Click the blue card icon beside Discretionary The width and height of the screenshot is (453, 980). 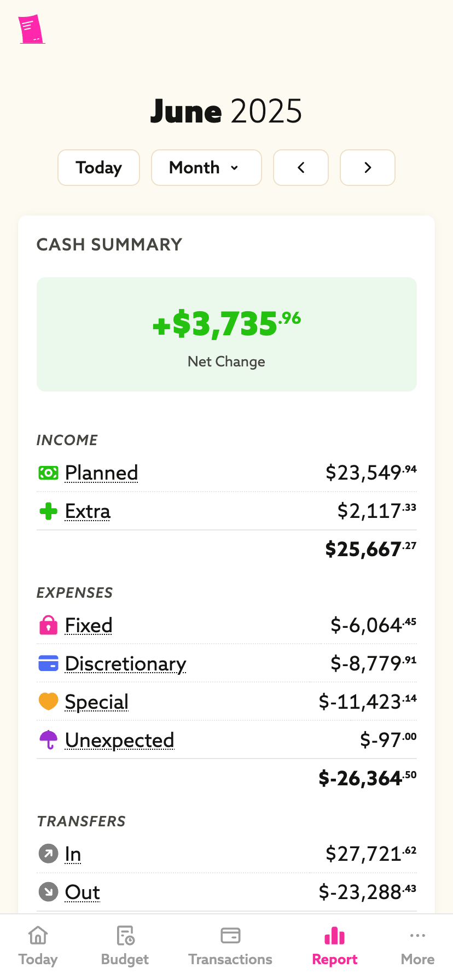(48, 663)
